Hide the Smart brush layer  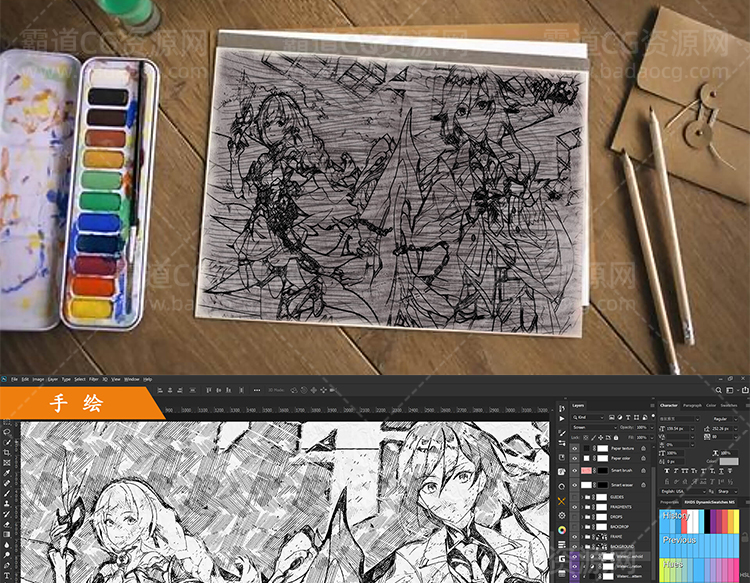pos(574,471)
